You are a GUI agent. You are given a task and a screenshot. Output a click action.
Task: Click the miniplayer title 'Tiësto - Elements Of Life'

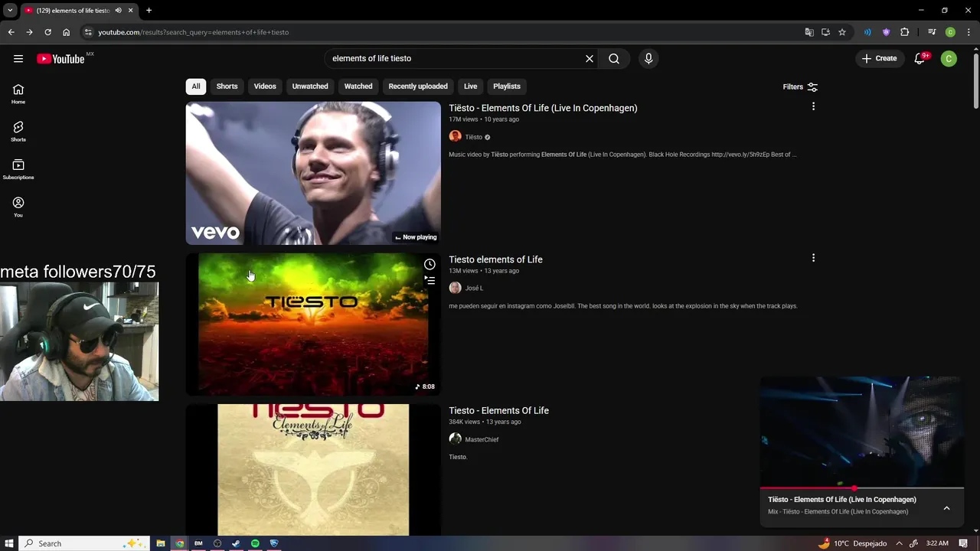841,500
